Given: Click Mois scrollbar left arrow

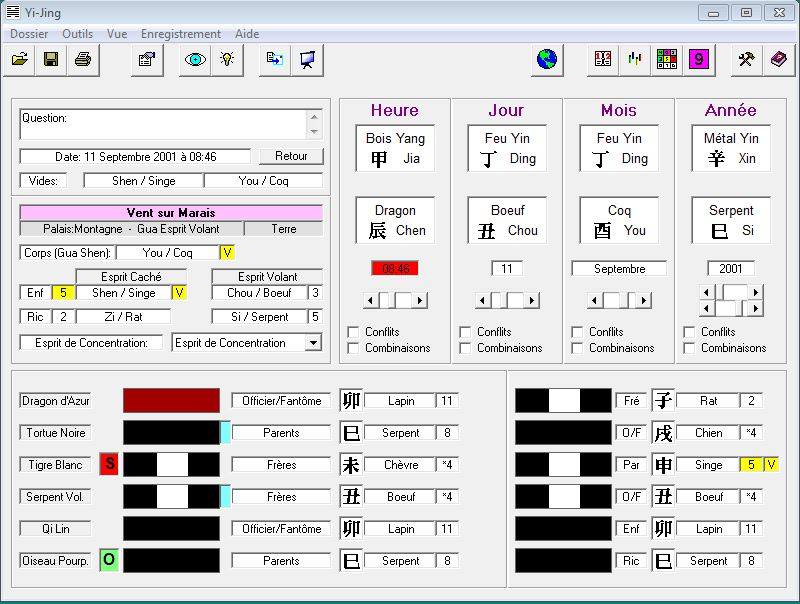Looking at the screenshot, I should 594,300.
